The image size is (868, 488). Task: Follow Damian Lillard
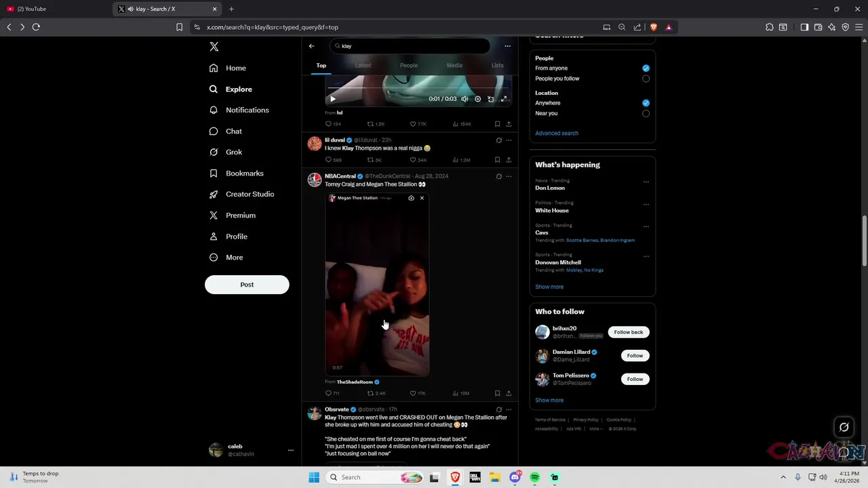coord(635,355)
